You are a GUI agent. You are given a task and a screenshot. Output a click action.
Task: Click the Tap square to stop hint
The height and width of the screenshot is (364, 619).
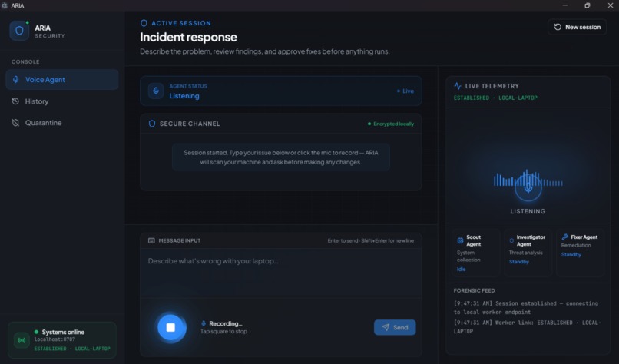pyautogui.click(x=223, y=331)
